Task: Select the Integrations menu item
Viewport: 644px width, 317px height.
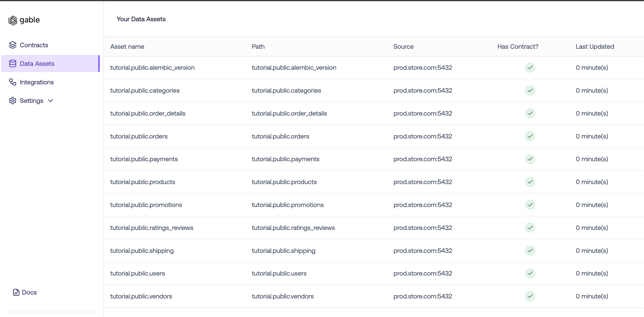Action: [x=37, y=82]
